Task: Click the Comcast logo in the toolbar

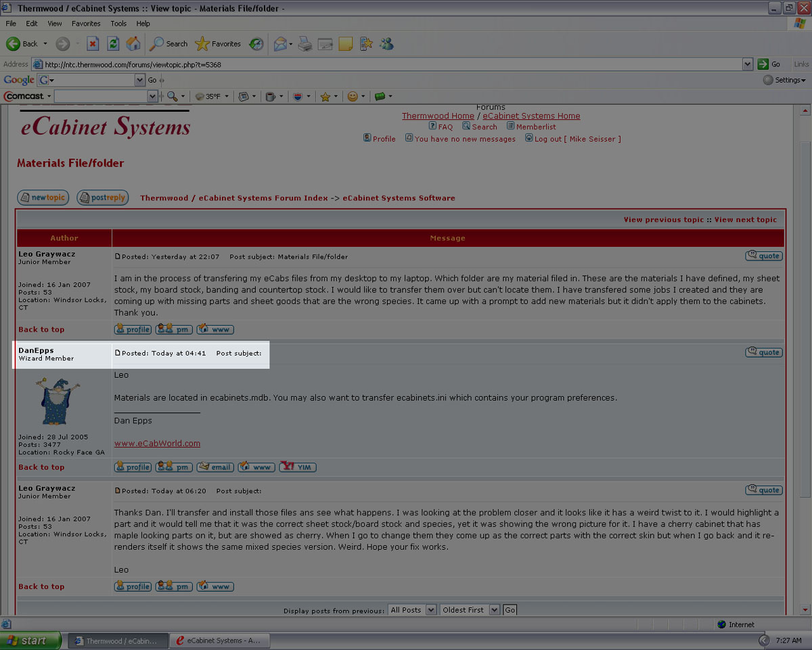Action: [x=24, y=96]
